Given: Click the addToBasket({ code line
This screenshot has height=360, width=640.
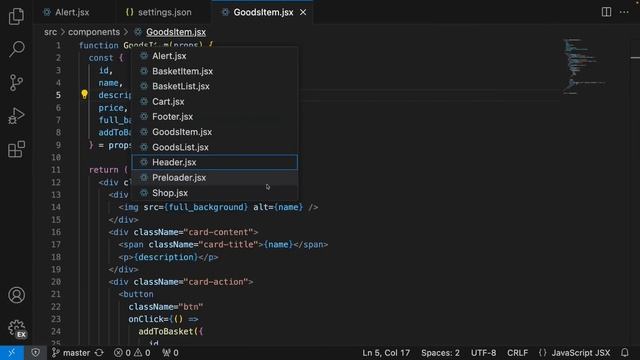Looking at the screenshot, I should (x=171, y=331).
